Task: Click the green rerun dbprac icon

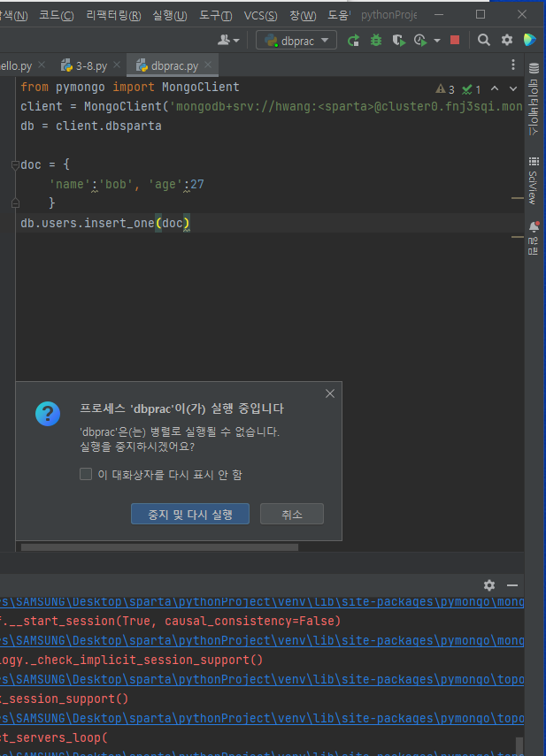Action: pyautogui.click(x=354, y=41)
